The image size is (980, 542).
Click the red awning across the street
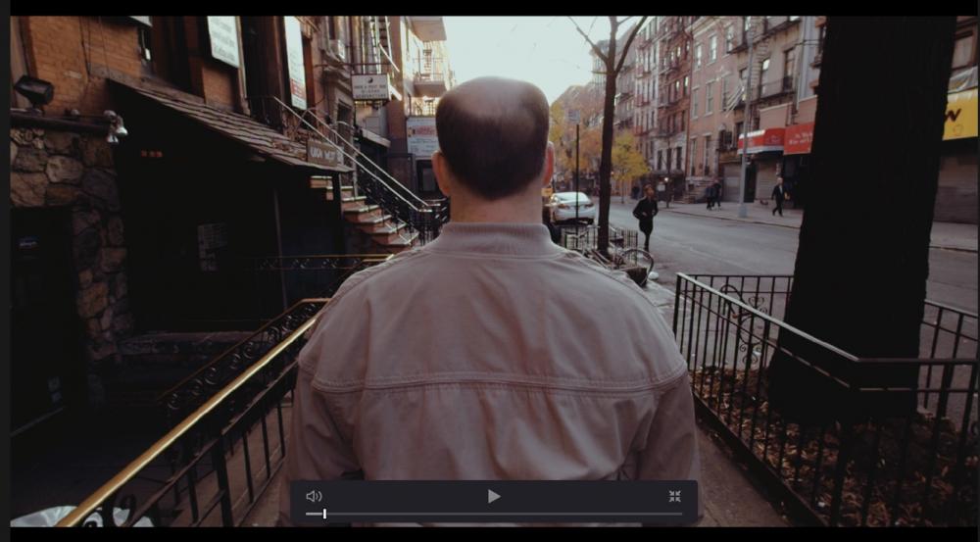click(796, 137)
